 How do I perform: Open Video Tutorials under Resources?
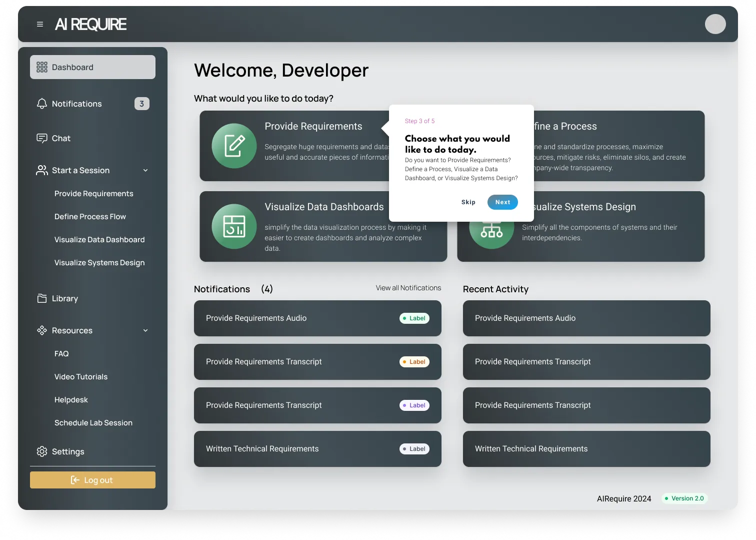(81, 377)
